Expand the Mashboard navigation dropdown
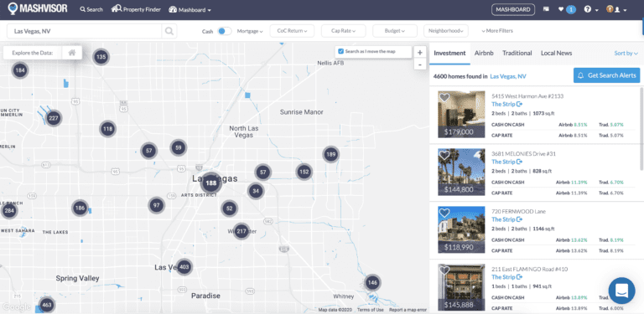Screen dimensions: 644x314 pos(190,9)
